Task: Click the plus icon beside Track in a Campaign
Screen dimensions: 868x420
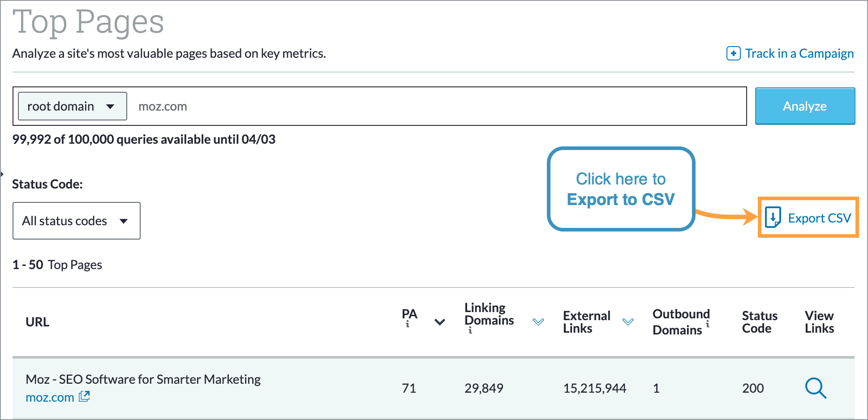Action: (x=733, y=53)
